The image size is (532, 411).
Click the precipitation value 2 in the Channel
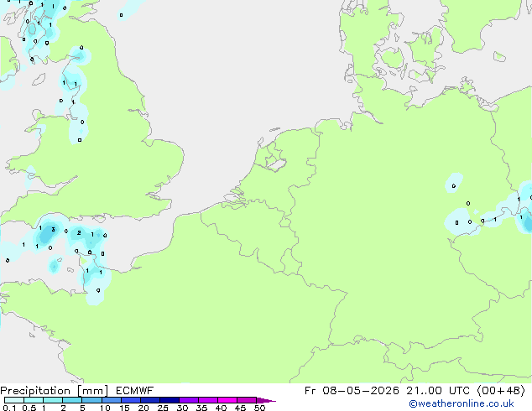[79, 232]
